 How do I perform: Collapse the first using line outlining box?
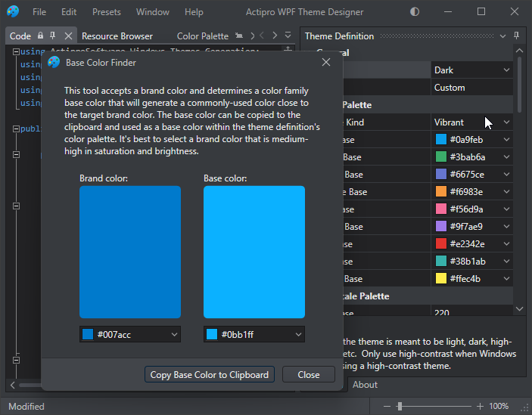pos(16,51)
